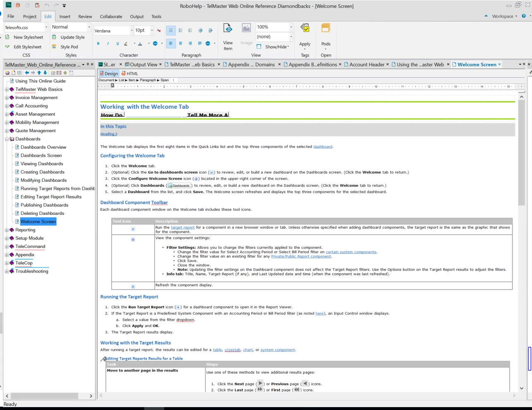
Task: Open the Verdana font dropdown
Action: pyautogui.click(x=132, y=31)
